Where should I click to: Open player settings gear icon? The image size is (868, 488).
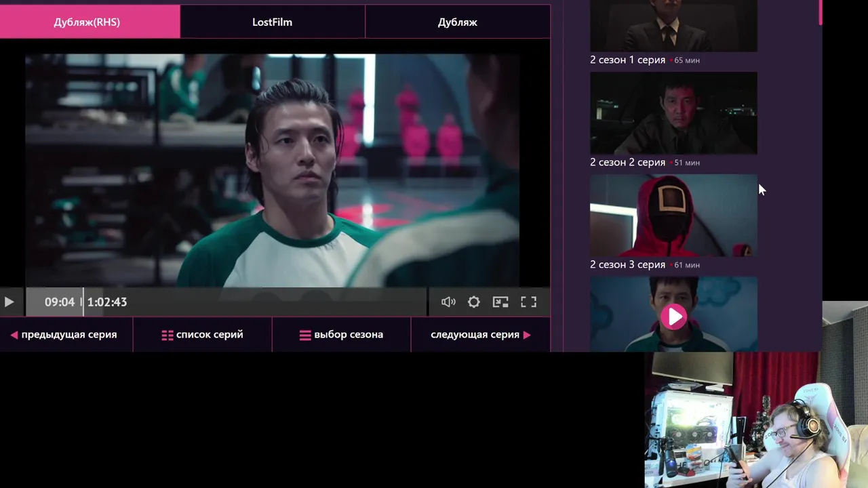pos(474,302)
